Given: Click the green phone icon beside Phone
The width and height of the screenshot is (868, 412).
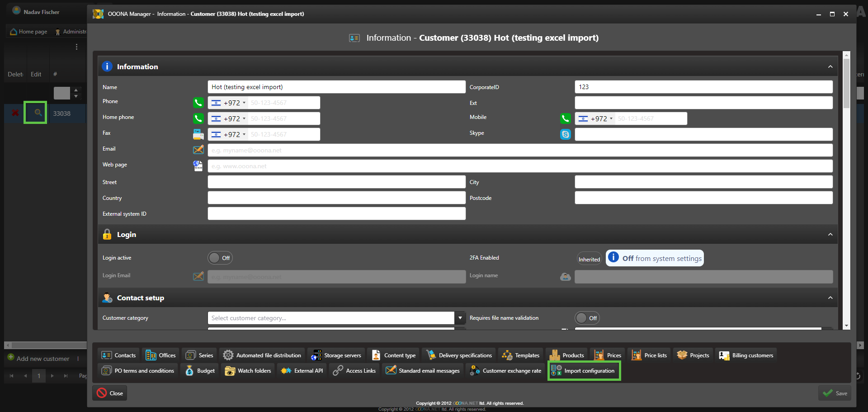Looking at the screenshot, I should tap(198, 103).
